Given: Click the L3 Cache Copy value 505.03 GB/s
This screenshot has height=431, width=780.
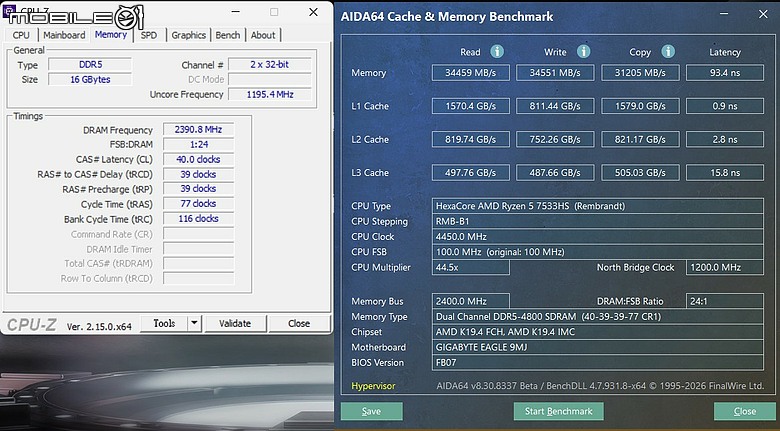Looking at the screenshot, I should [x=640, y=173].
